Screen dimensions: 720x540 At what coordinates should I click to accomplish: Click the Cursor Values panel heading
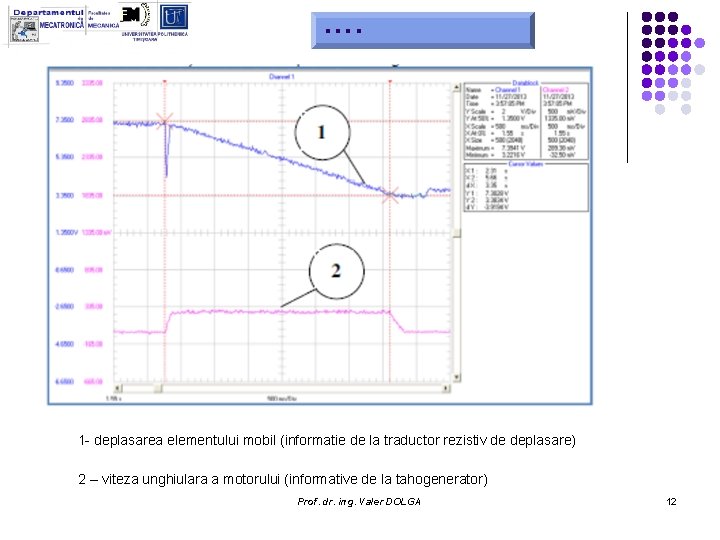(525, 164)
